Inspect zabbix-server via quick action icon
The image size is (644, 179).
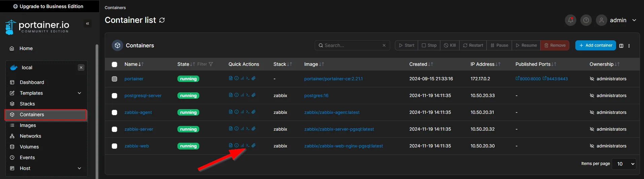click(x=236, y=129)
